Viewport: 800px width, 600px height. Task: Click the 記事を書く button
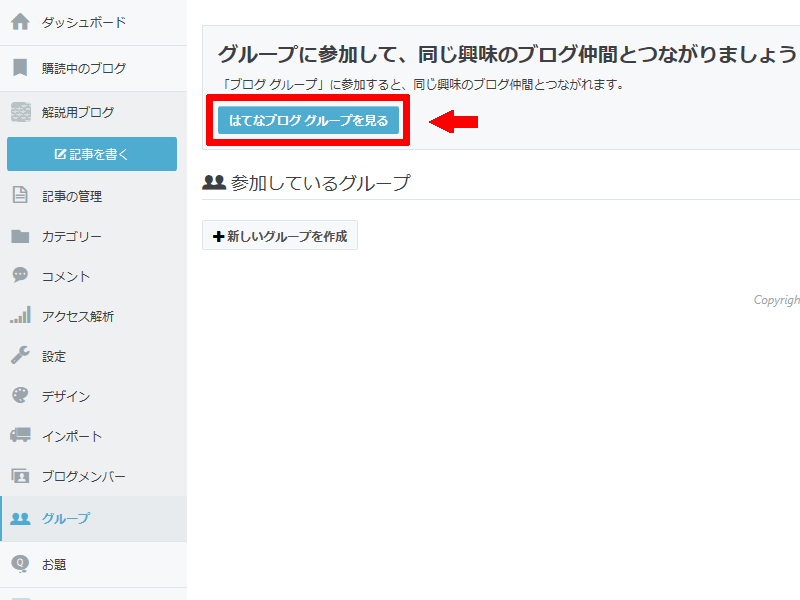coord(92,154)
